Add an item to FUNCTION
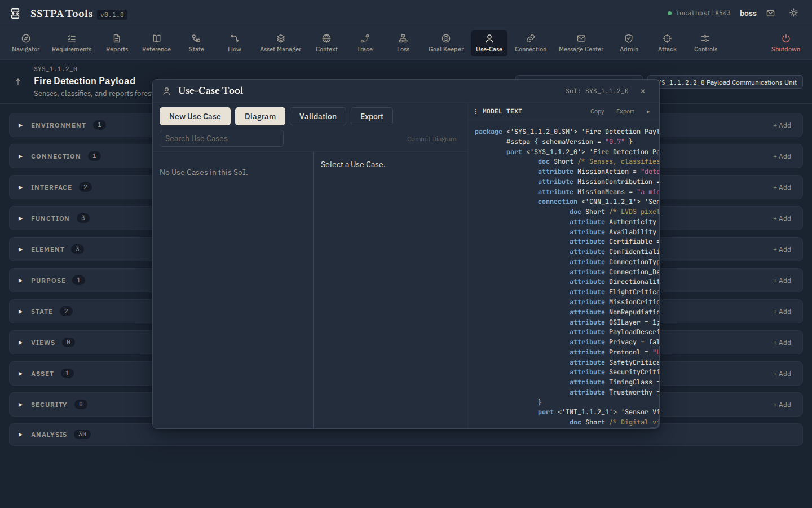Screen dimensions: 812x508 click(x=782, y=218)
